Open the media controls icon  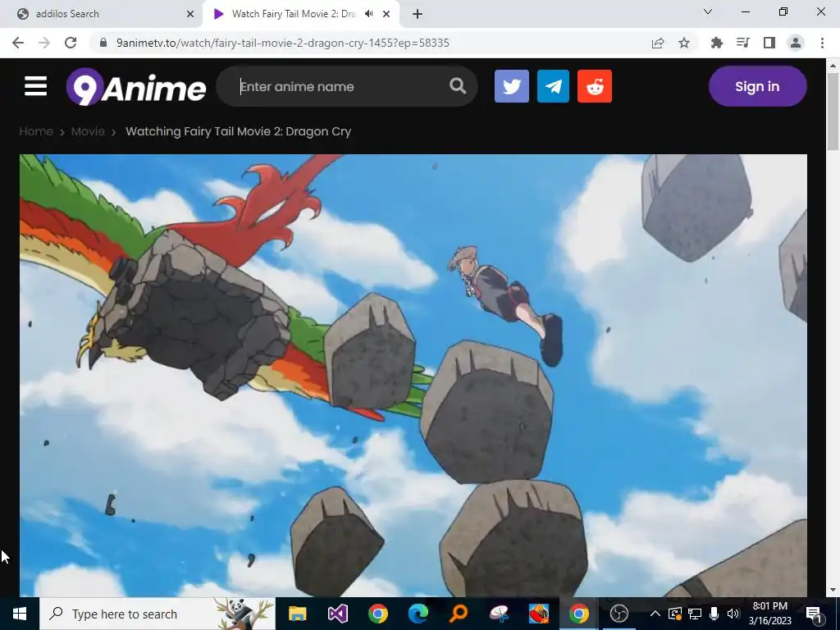pyautogui.click(x=742, y=43)
